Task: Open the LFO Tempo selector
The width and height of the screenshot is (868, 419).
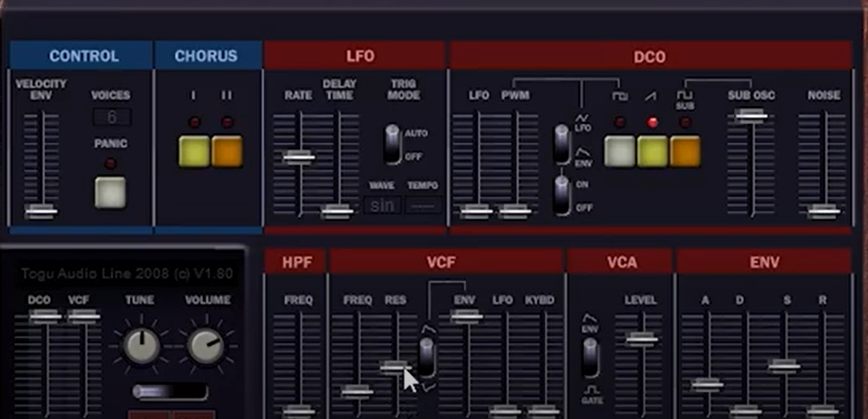Action: click(423, 205)
